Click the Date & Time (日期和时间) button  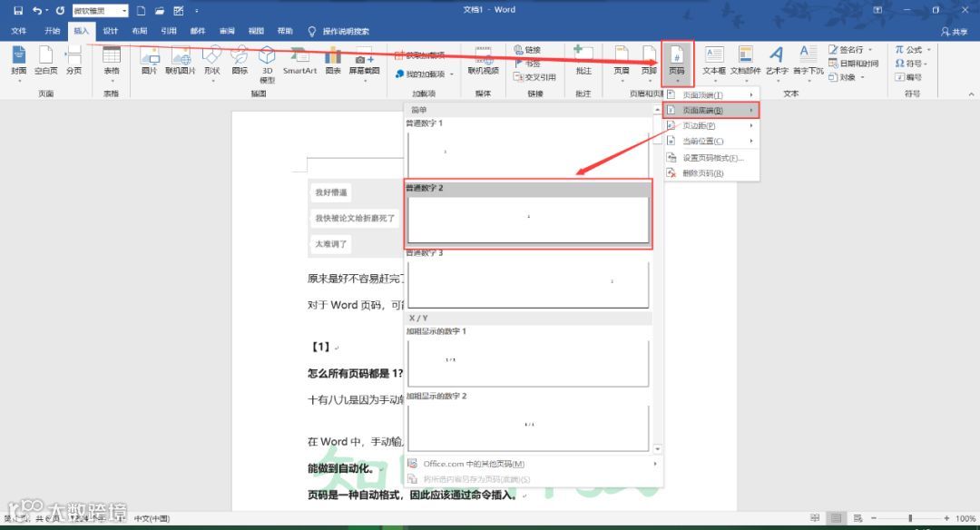853,64
